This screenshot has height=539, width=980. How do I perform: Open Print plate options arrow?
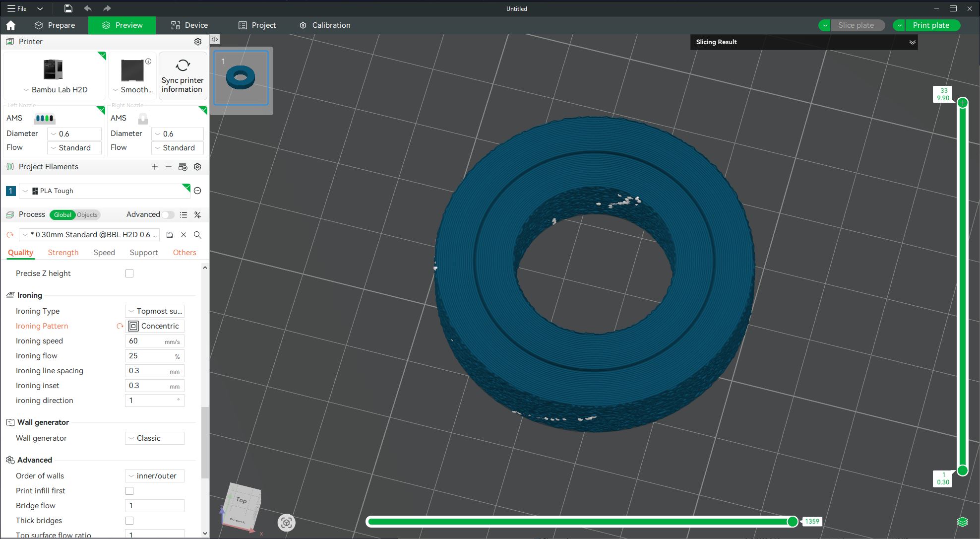pyautogui.click(x=899, y=25)
